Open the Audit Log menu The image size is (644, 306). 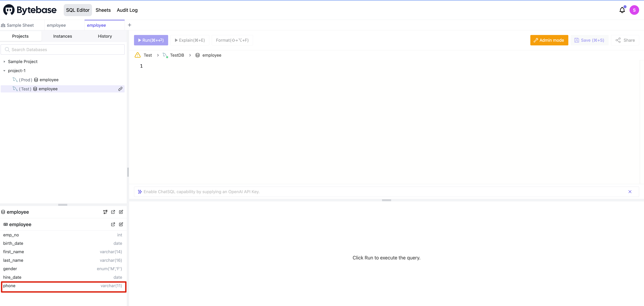[127, 10]
